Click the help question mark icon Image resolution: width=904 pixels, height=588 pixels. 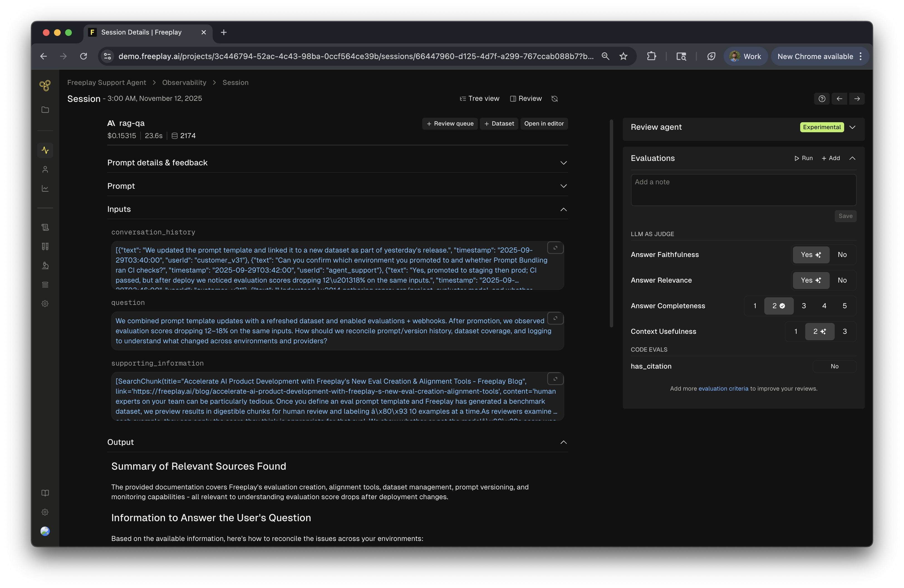pyautogui.click(x=822, y=99)
